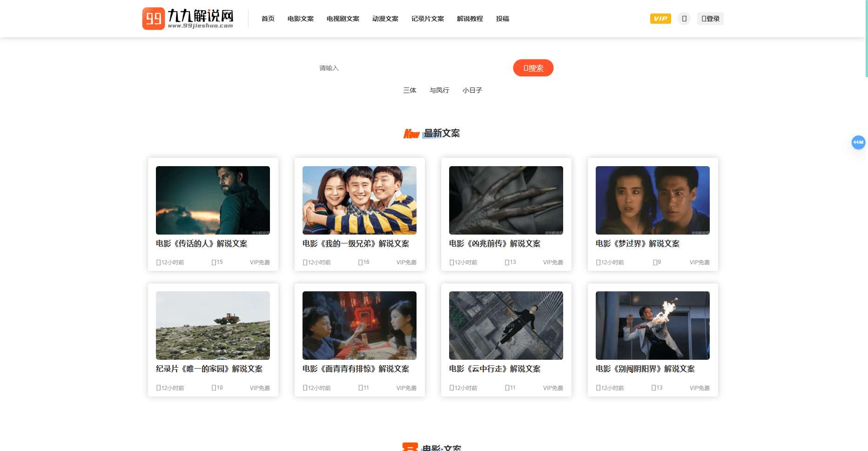The image size is (868, 451).
Task: Open thumbnail of 《凶兆前传》
Action: click(x=506, y=200)
